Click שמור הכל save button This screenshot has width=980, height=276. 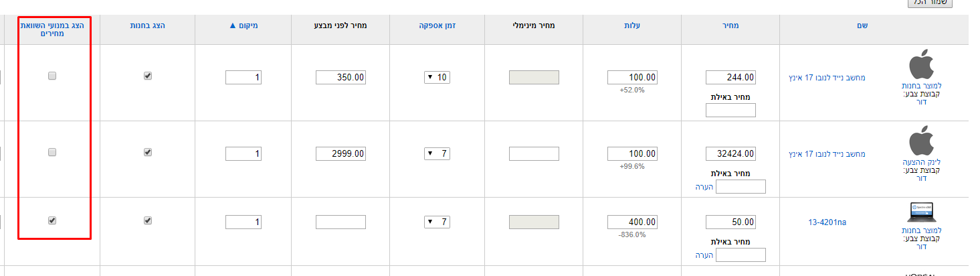930,3
